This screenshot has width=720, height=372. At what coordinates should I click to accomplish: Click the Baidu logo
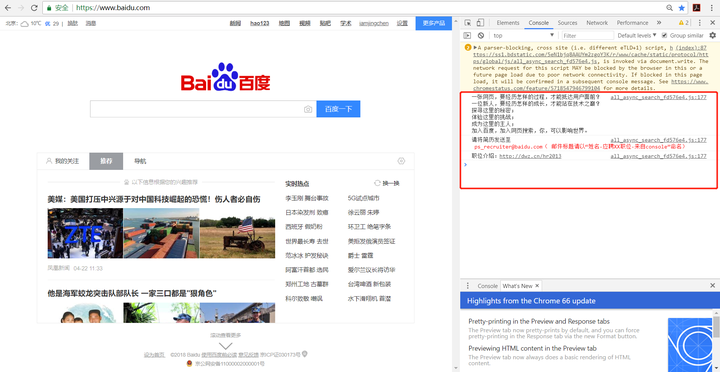click(225, 77)
